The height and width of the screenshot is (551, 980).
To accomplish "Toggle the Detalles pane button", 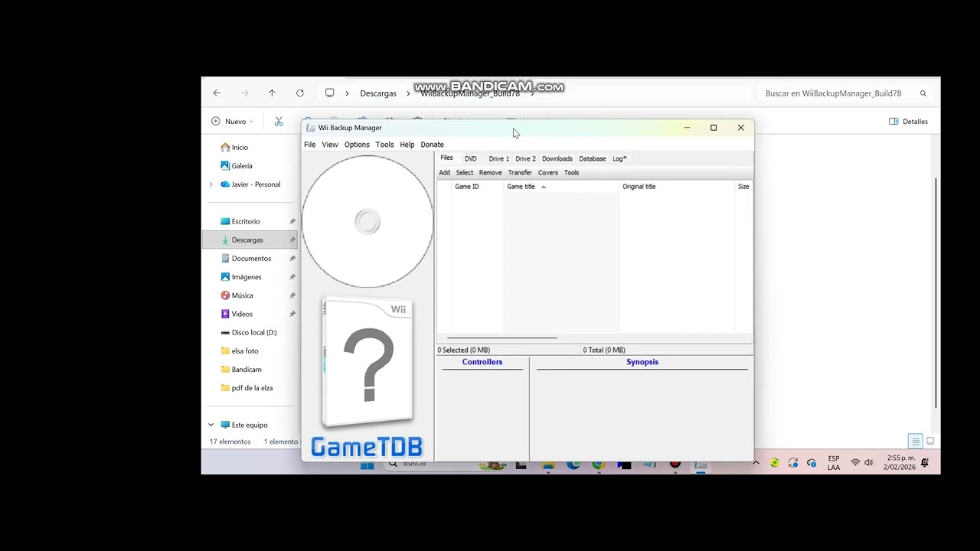I will pyautogui.click(x=908, y=122).
